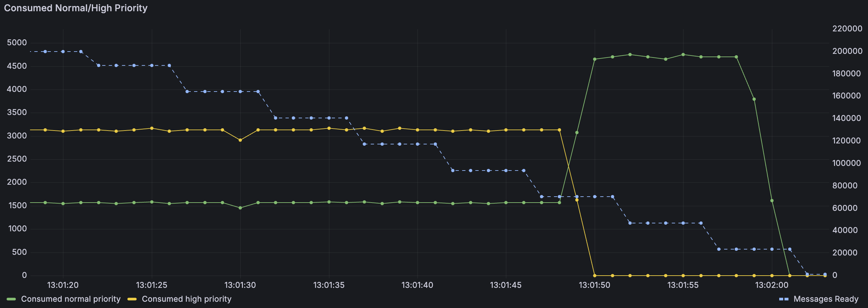
Task: Click the Consumed Normal/High Priority panel title
Action: [x=76, y=8]
